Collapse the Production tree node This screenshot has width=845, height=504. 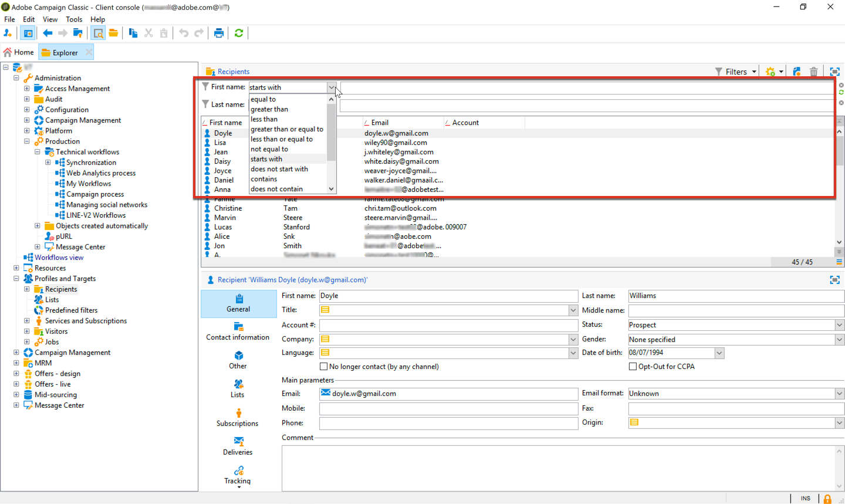coord(26,141)
